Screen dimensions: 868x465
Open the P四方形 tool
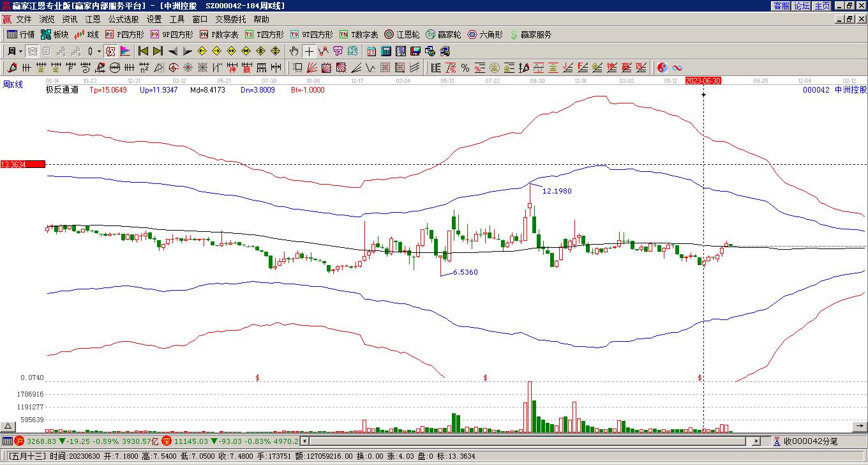[124, 34]
